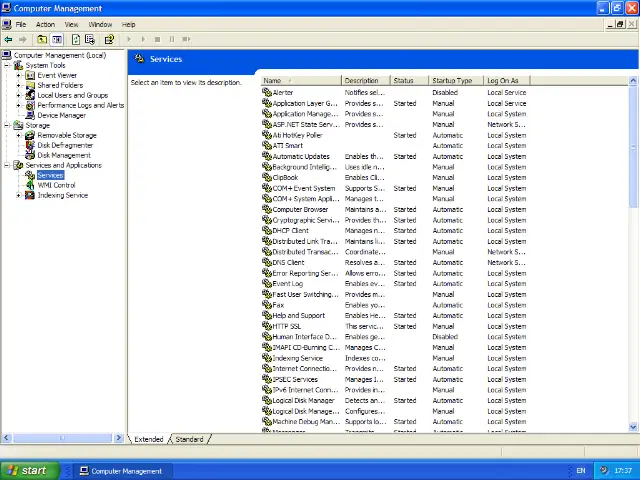Select the Logical Disk Manager service
This screenshot has width=640, height=480.
click(303, 400)
